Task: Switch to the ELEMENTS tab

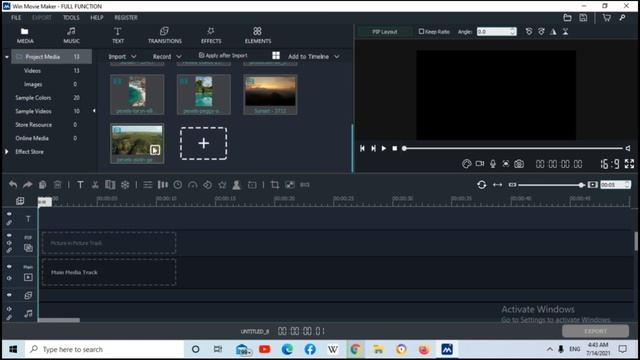Action: click(258, 35)
